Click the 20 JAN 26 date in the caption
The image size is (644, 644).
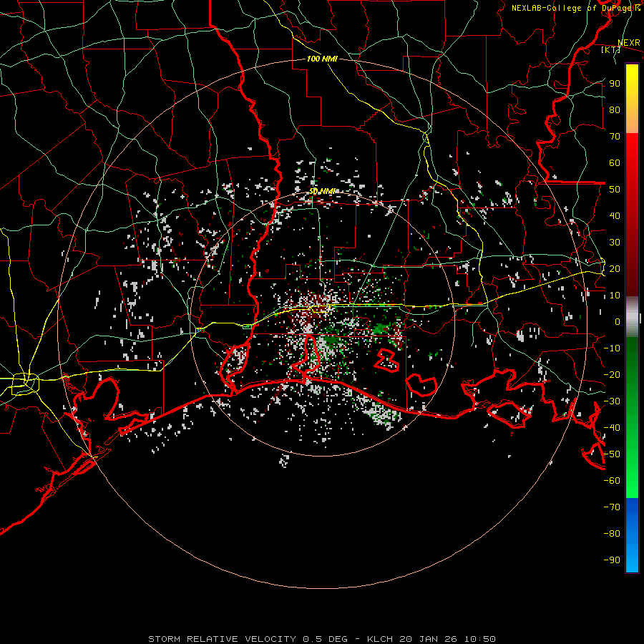tap(429, 639)
